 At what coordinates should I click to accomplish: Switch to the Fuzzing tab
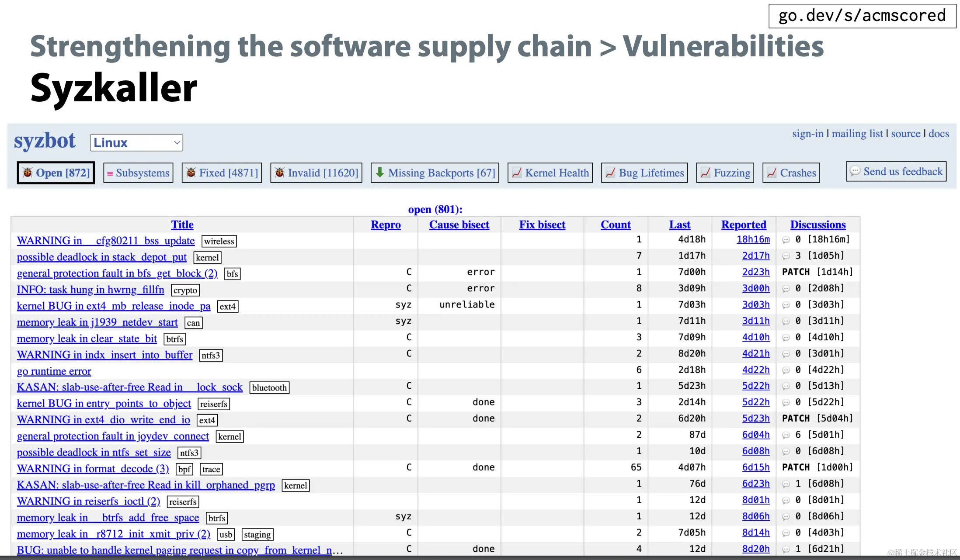(725, 173)
